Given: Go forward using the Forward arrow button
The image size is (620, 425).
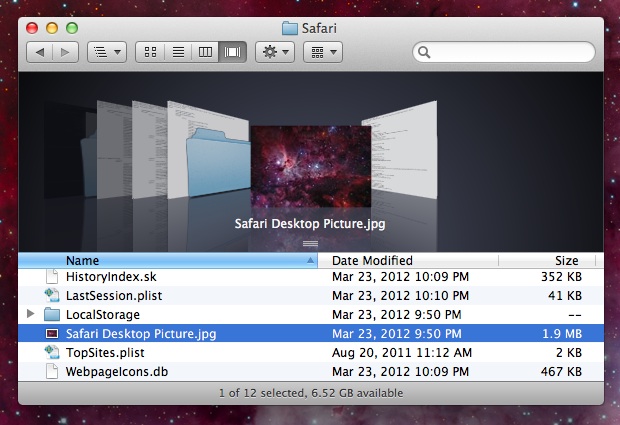Looking at the screenshot, I should click(65, 52).
